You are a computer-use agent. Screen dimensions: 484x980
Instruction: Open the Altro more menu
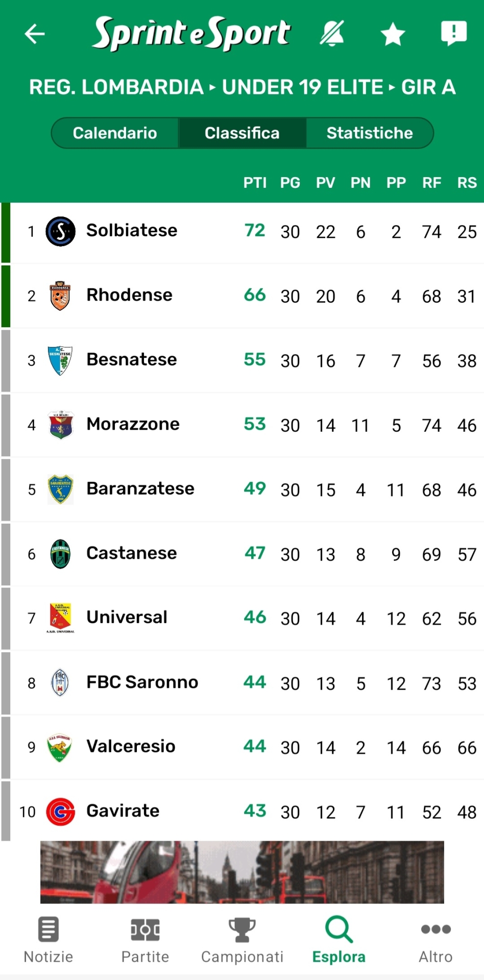tap(435, 940)
